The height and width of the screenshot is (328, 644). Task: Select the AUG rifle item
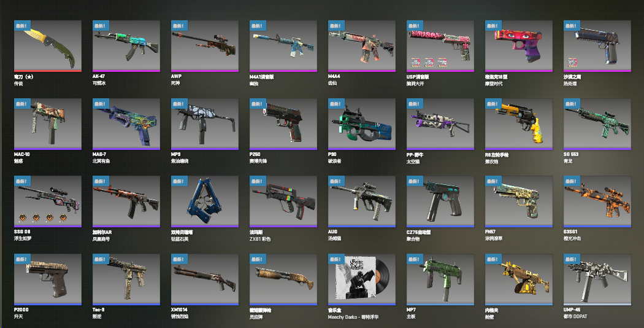click(361, 201)
